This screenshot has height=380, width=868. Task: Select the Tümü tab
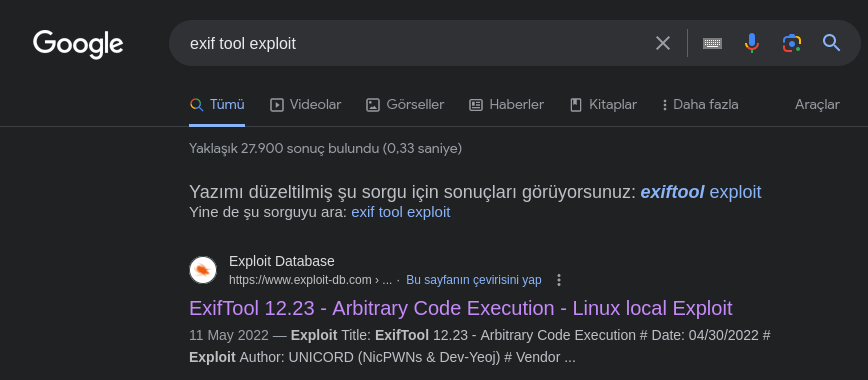(x=217, y=105)
